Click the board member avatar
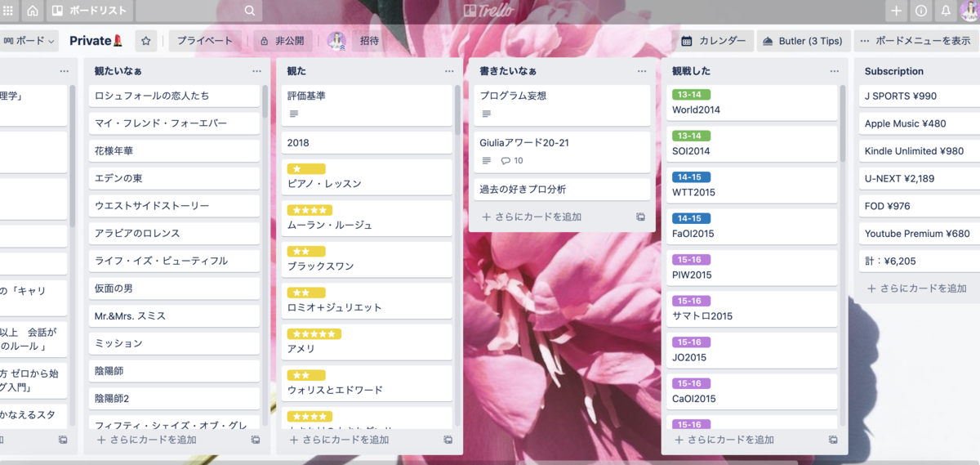Screen dimensions: 980x465 336,41
